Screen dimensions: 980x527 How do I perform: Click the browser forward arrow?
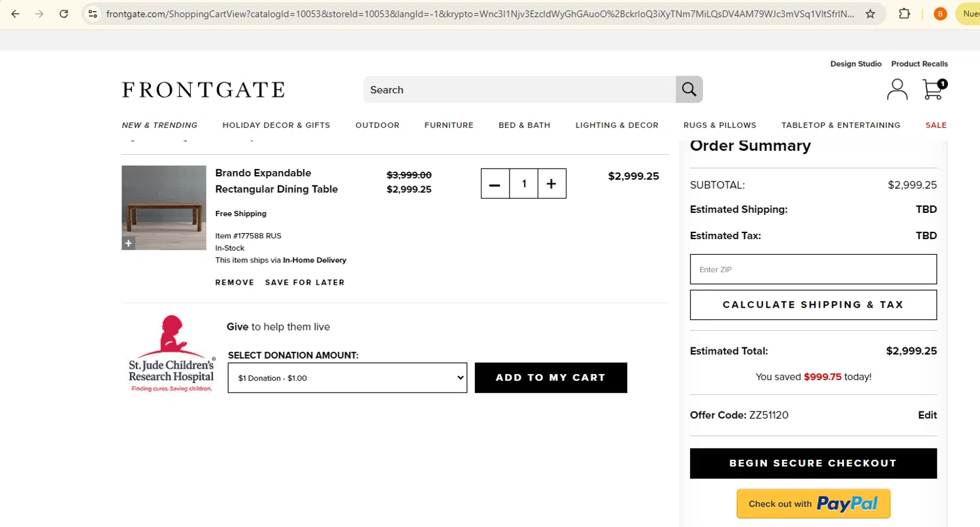[x=39, y=14]
